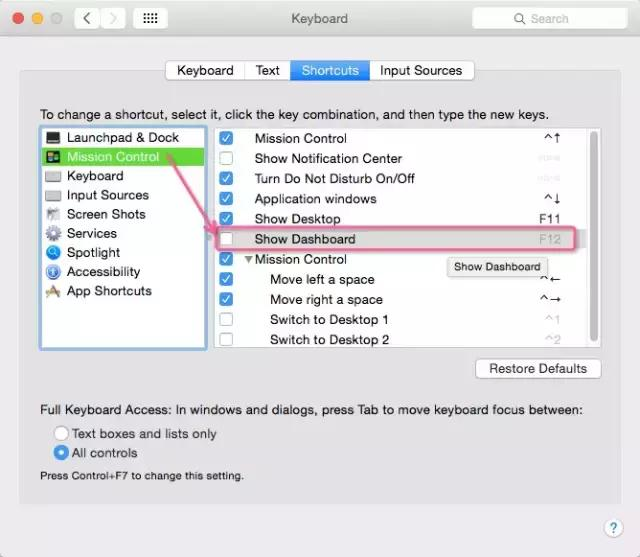This screenshot has height=557, width=640.
Task: Select Text boxes and lists only
Action: [61, 433]
